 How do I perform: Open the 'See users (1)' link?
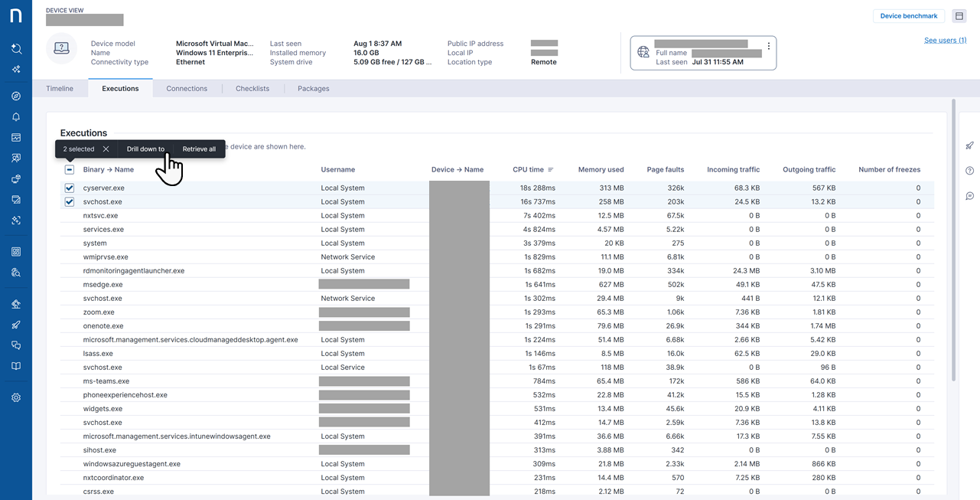tap(945, 41)
